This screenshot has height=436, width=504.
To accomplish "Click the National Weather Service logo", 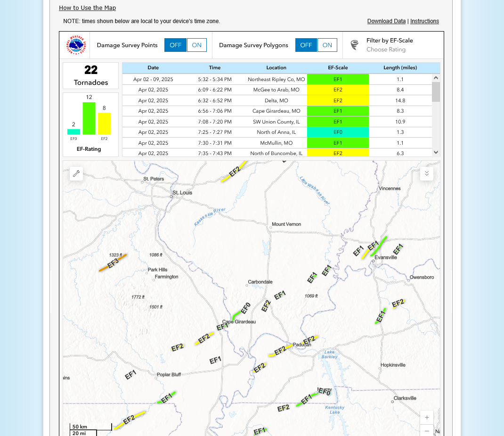I will point(76,45).
